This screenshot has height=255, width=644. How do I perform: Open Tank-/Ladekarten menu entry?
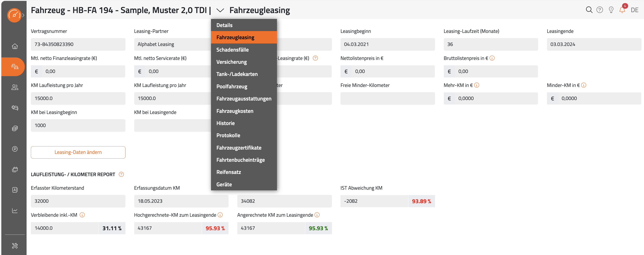click(244, 74)
